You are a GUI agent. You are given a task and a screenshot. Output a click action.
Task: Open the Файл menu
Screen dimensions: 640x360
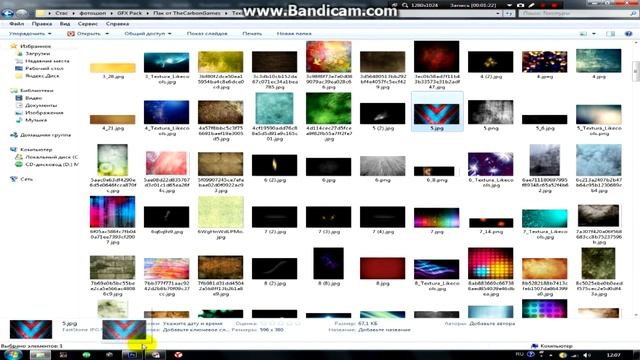click(16, 24)
